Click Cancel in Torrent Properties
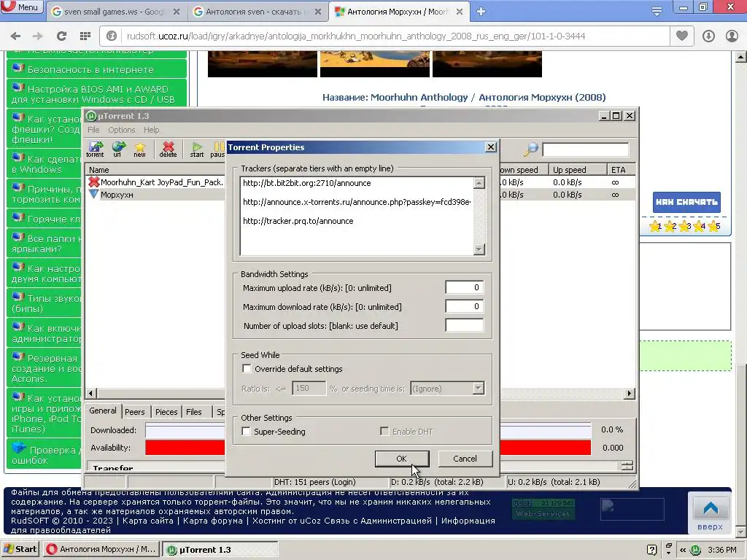747x560 pixels. 465,459
